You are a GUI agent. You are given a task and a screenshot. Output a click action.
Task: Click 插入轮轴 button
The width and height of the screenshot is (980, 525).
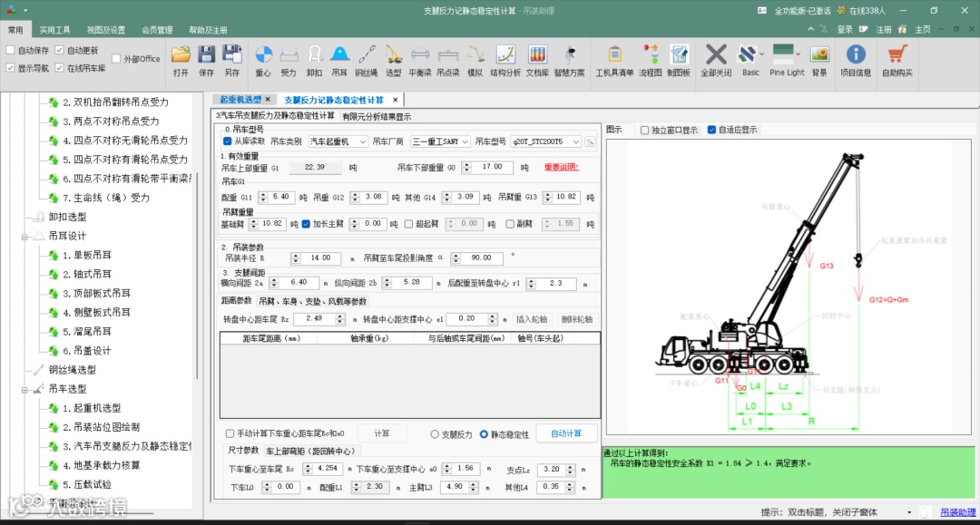[531, 319]
